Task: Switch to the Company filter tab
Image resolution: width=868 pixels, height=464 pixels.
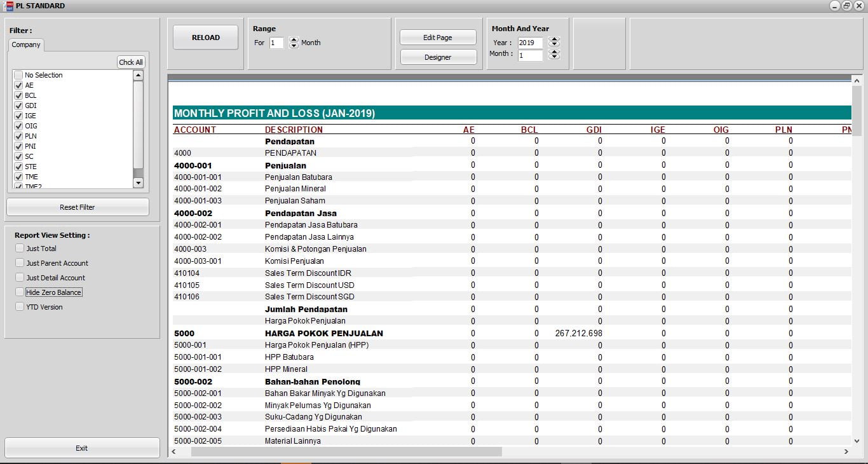Action: click(x=26, y=44)
